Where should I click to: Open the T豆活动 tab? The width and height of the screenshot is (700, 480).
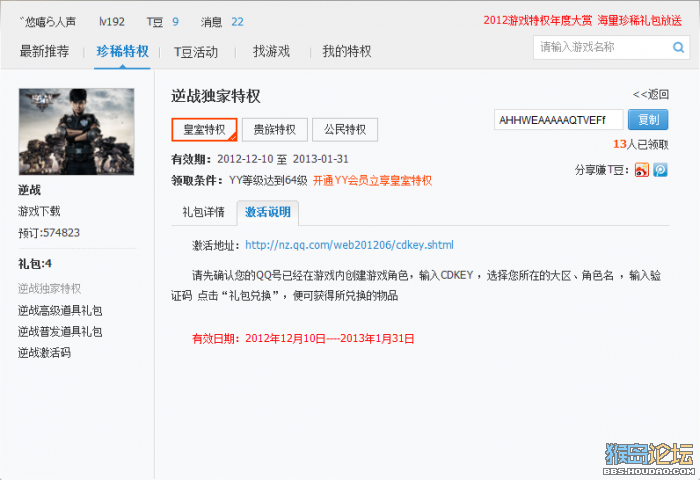[196, 52]
